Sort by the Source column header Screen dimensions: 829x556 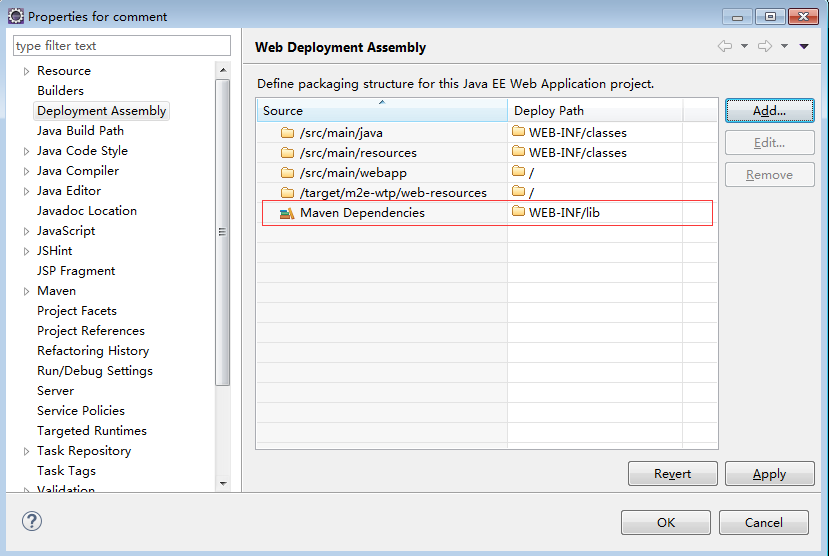point(382,110)
